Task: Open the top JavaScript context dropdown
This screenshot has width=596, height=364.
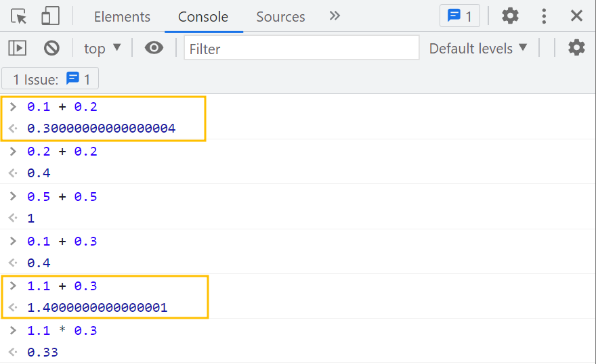Action: (x=102, y=48)
